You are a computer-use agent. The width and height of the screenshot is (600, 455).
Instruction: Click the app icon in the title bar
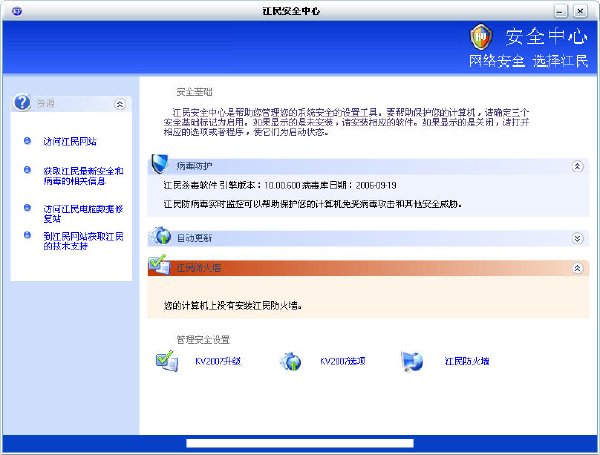click(x=17, y=11)
